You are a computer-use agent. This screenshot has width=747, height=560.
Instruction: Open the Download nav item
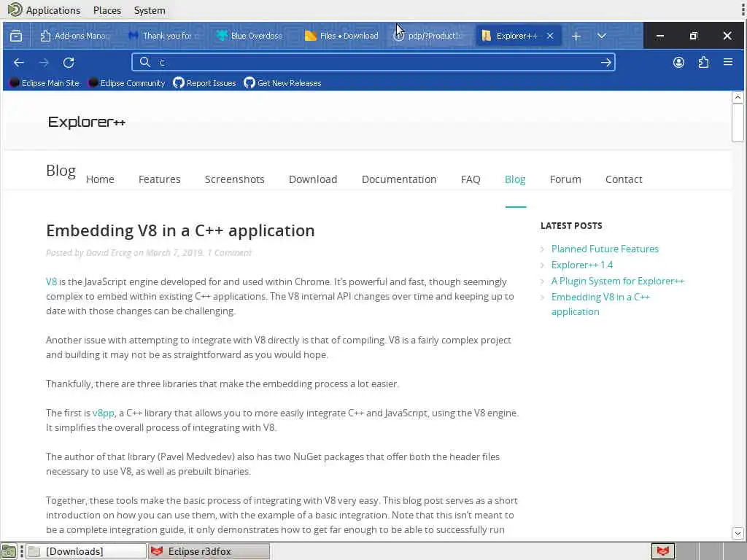[313, 179]
